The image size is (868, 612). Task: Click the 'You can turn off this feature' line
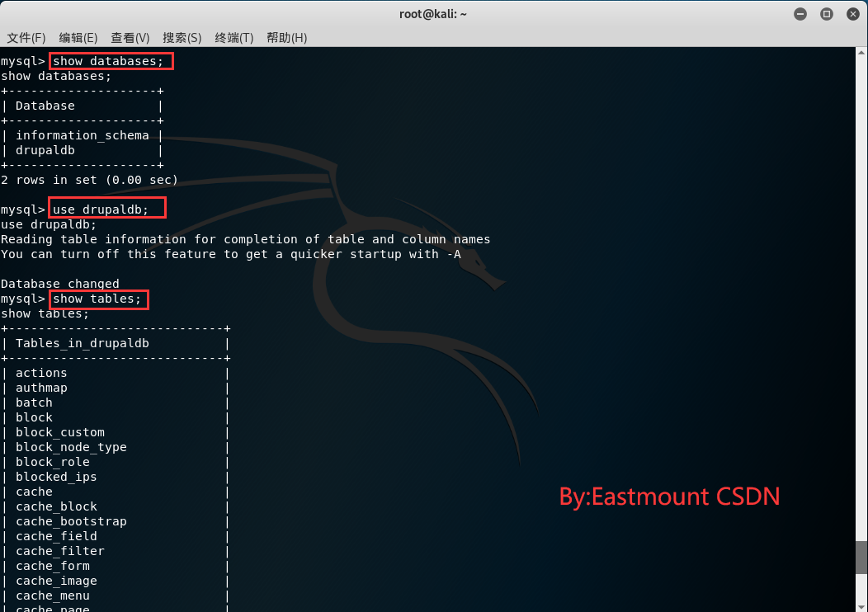(x=231, y=255)
